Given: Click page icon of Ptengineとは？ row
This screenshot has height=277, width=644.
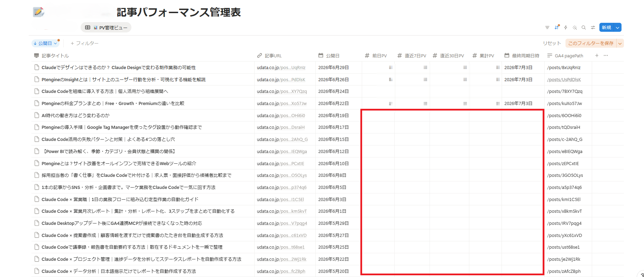Looking at the screenshot, I should point(37,163).
